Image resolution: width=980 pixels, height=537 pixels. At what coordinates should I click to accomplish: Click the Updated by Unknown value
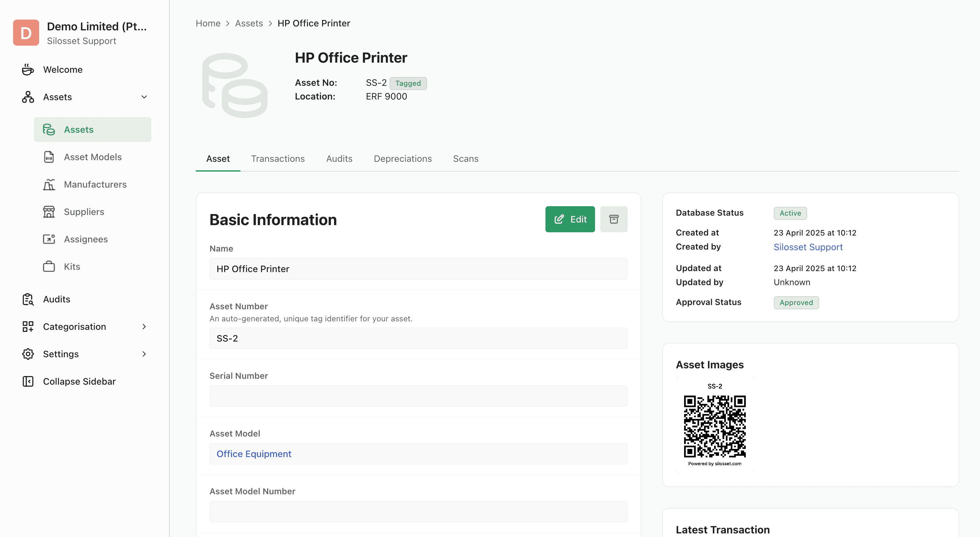pos(792,282)
